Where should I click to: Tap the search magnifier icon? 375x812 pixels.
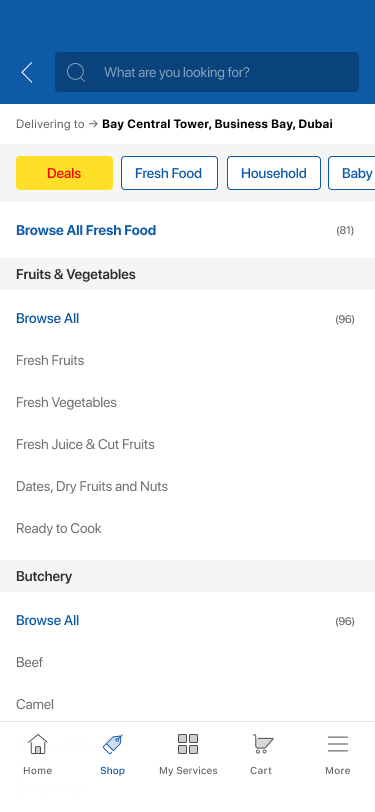coord(76,72)
